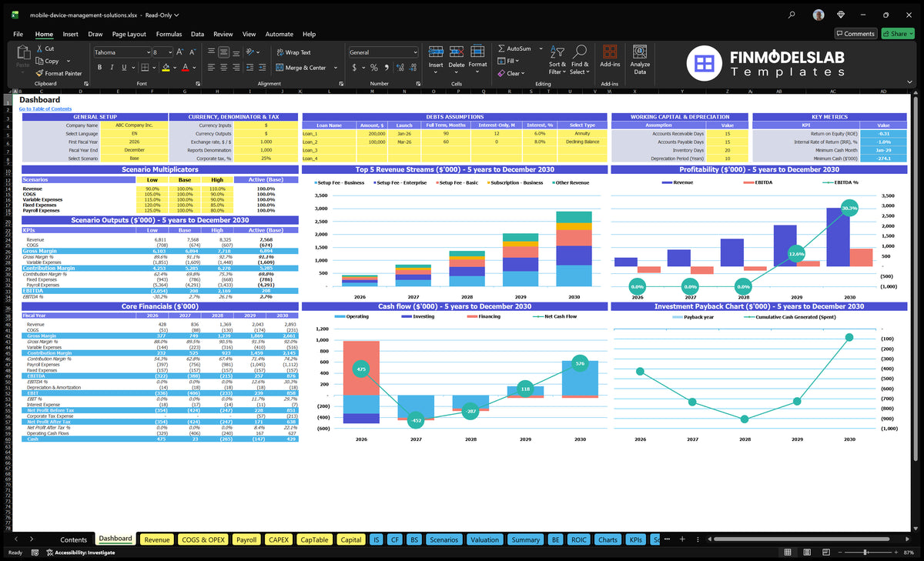Open the Find & Select tool
This screenshot has width=924, height=561.
580,58
